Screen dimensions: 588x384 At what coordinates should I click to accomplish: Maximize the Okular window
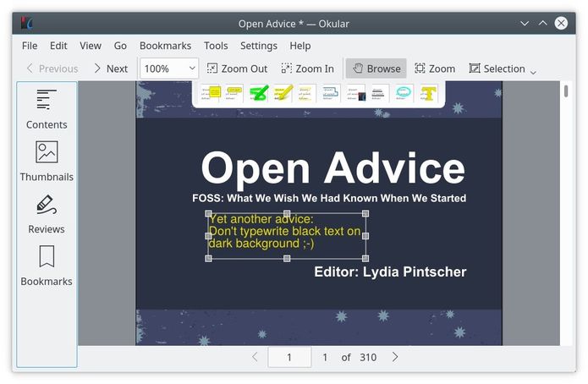pyautogui.click(x=542, y=23)
